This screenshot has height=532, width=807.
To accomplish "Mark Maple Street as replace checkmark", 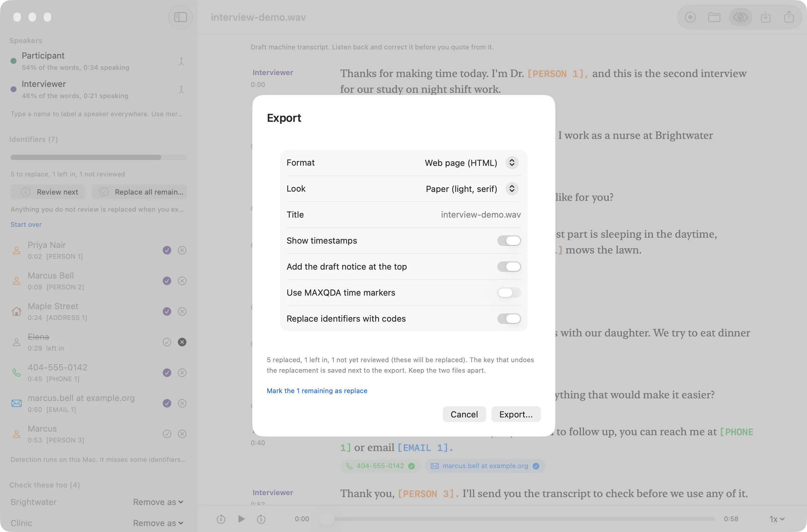I will [x=167, y=311].
